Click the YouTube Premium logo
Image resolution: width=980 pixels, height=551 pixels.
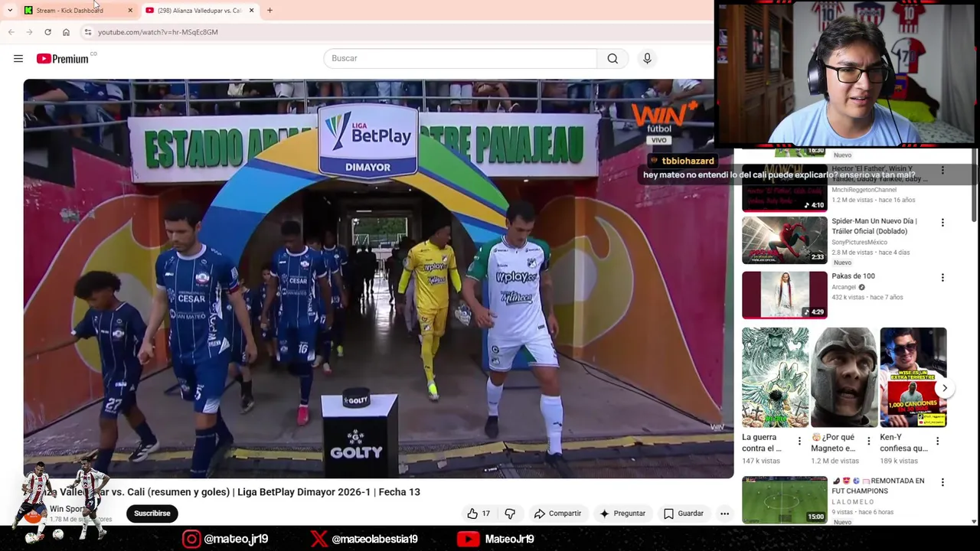[x=63, y=58]
